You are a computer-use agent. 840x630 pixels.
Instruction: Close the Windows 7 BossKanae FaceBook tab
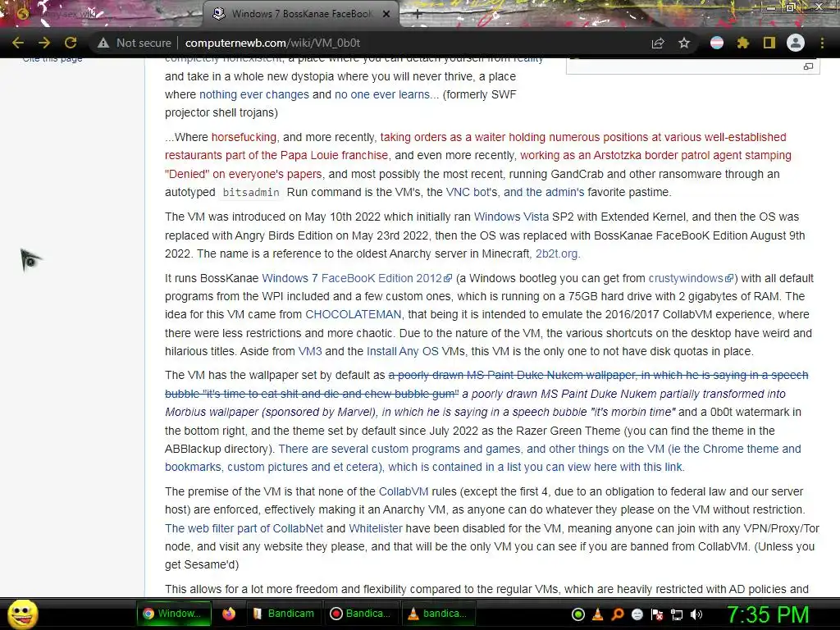(386, 14)
